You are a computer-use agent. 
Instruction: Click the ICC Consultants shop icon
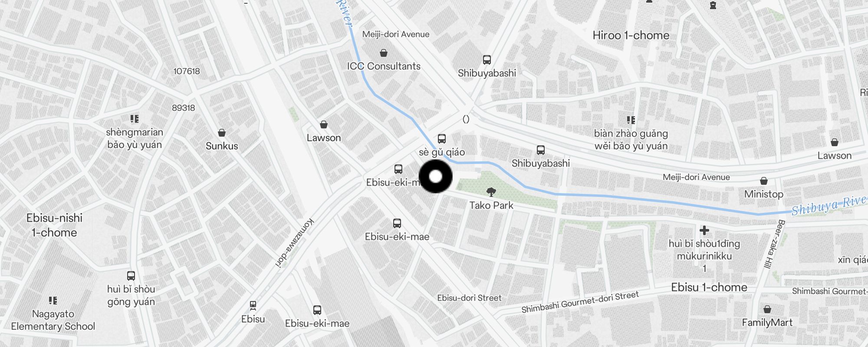click(x=383, y=53)
